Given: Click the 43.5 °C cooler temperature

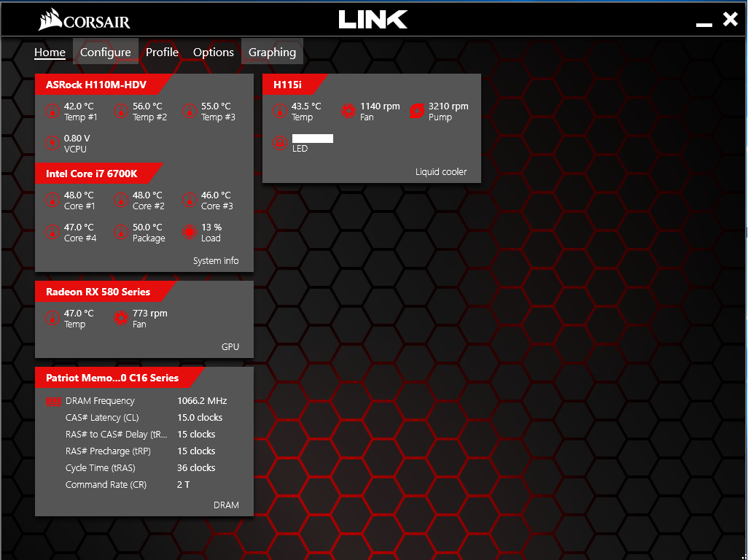Looking at the screenshot, I should 306,106.
